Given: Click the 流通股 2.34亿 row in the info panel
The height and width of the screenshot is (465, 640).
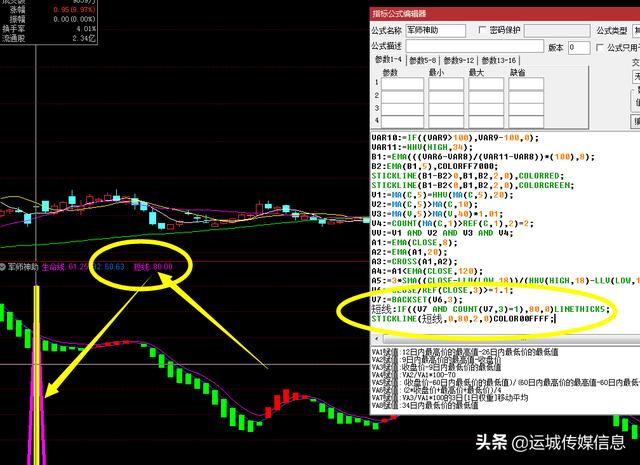Looking at the screenshot, I should point(49,38).
